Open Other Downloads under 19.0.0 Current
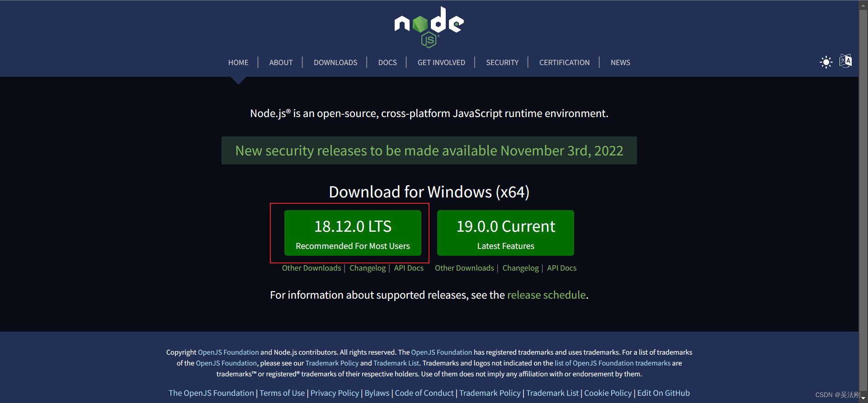Screen dimensions: 868x403 [464, 268]
